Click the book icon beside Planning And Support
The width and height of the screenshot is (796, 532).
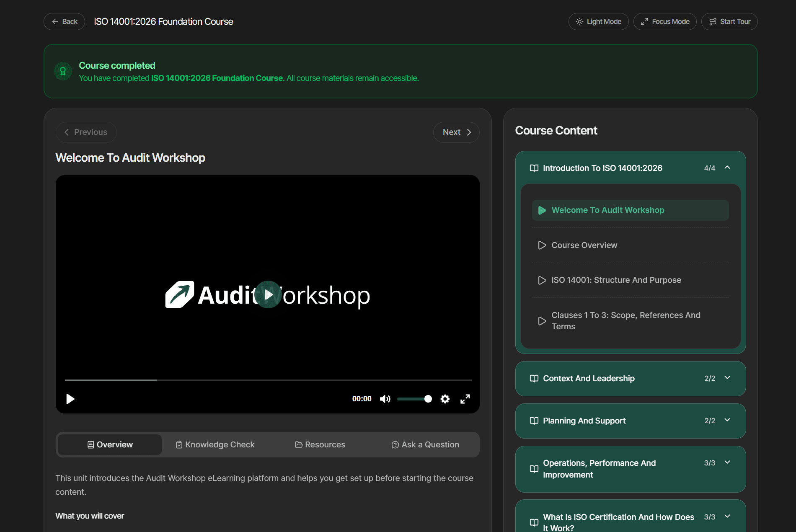[534, 421]
